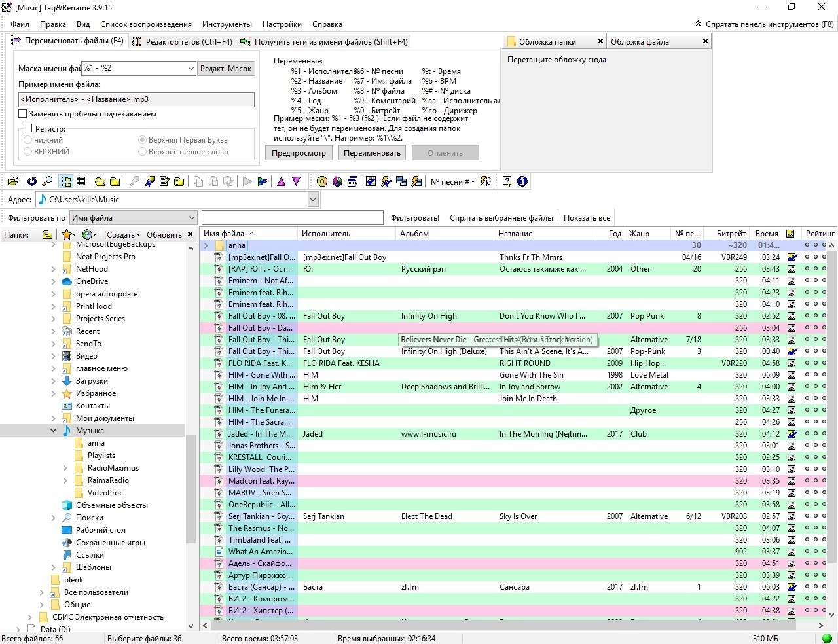This screenshot has height=644, width=838.
Task: Click the purple down triangle icon
Action: tap(297, 181)
